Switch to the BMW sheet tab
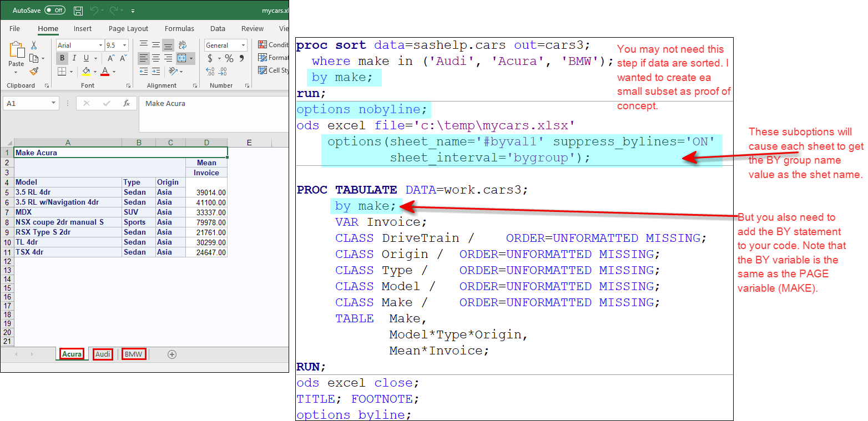868x421 pixels. [x=134, y=354]
